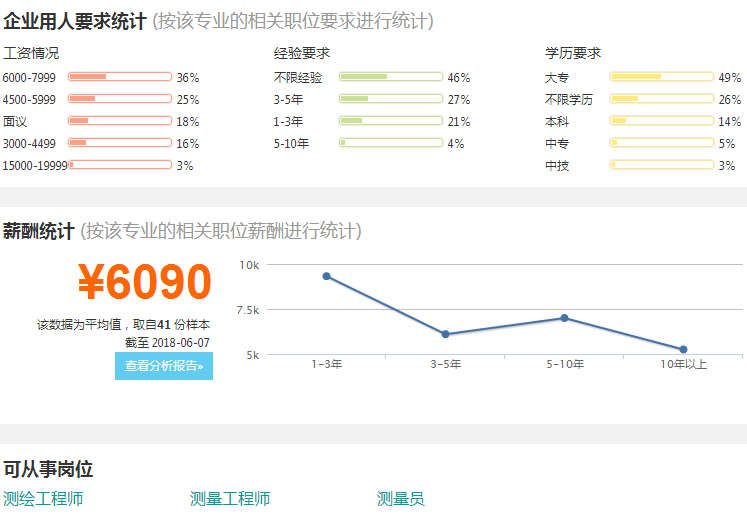Click the 49% education percentage value
The width and height of the screenshot is (747, 517).
(730, 78)
